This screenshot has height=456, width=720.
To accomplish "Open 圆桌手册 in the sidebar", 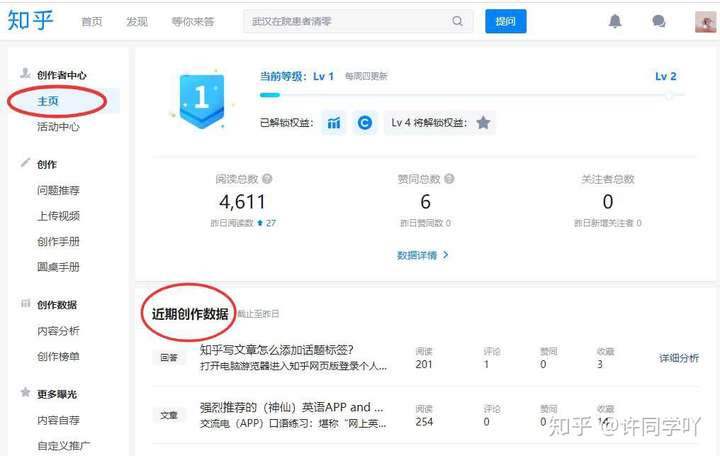I will tap(58, 267).
